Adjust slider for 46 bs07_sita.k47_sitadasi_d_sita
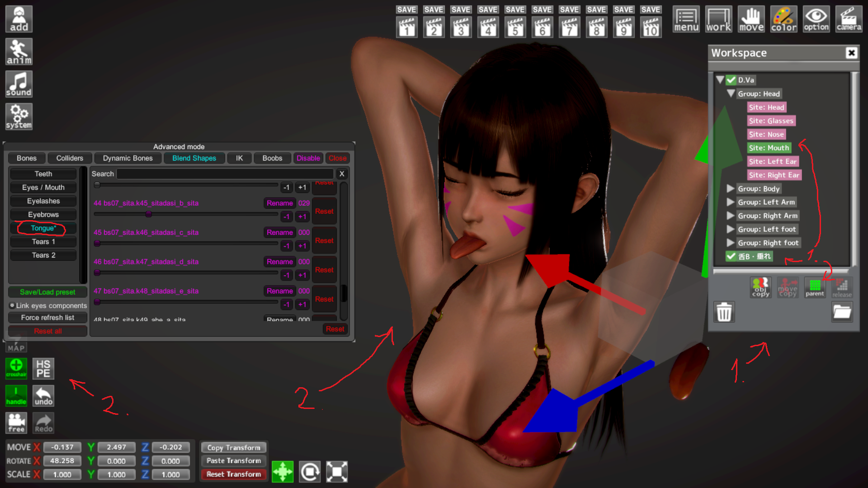This screenshot has width=868, height=488. pyautogui.click(x=186, y=273)
